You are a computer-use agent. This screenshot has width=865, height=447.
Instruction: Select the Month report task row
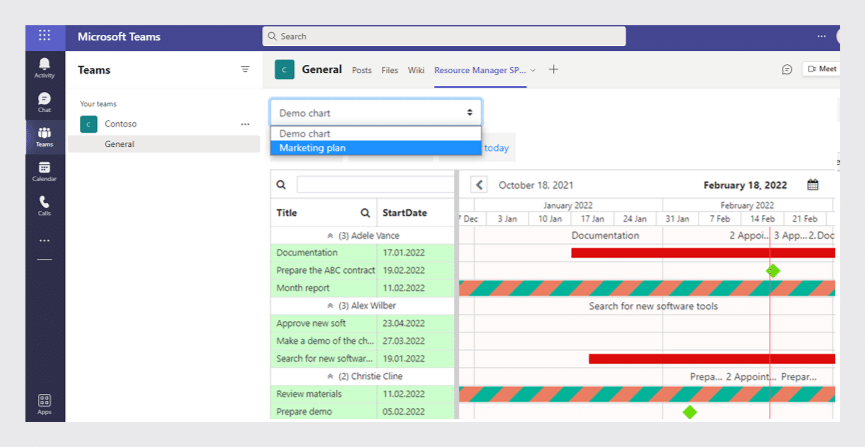(362, 288)
